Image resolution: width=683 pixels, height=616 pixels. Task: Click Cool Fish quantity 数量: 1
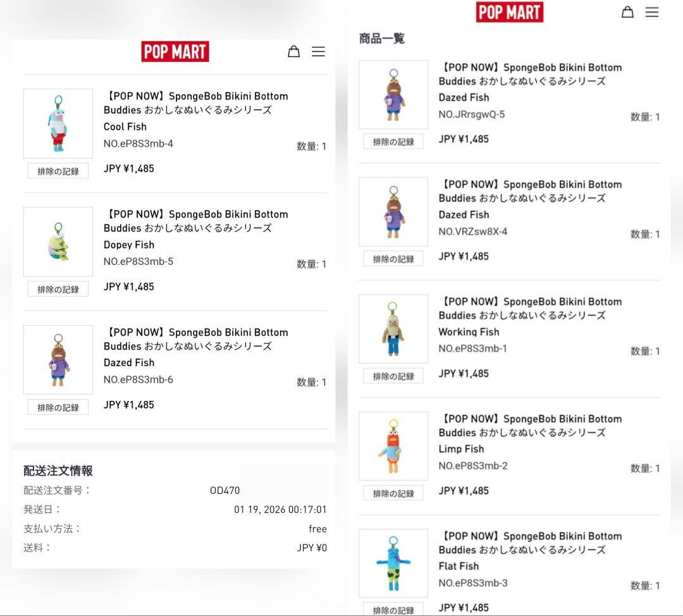pyautogui.click(x=311, y=146)
